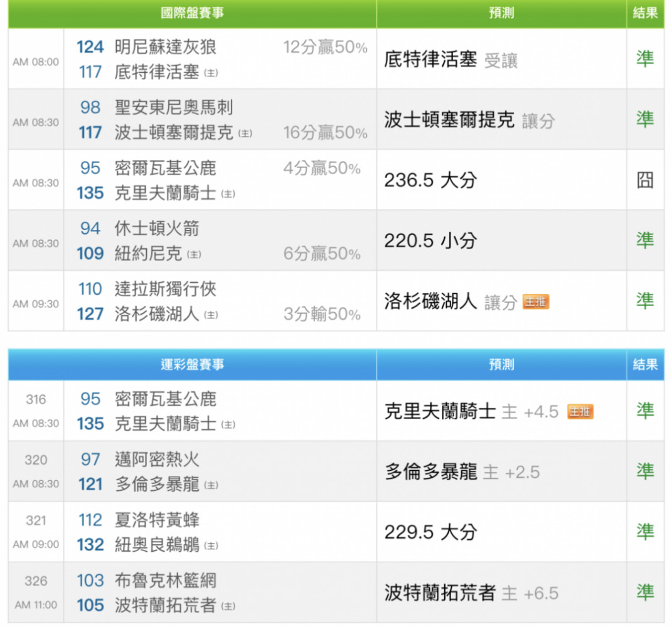Screen dimensions: 672x627
Task: Select the 運彩盤賽事 table header
Action: [x=193, y=364]
